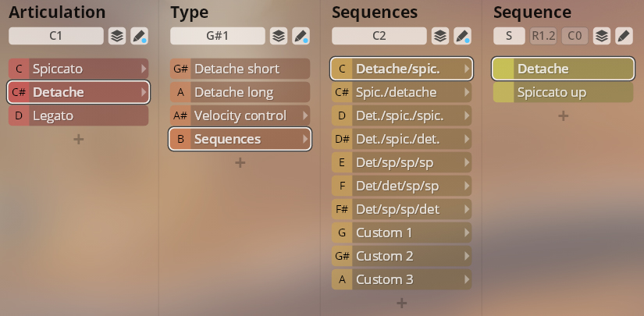The width and height of the screenshot is (644, 316).
Task: Click the C2 key field in Sequences header
Action: pos(379,36)
